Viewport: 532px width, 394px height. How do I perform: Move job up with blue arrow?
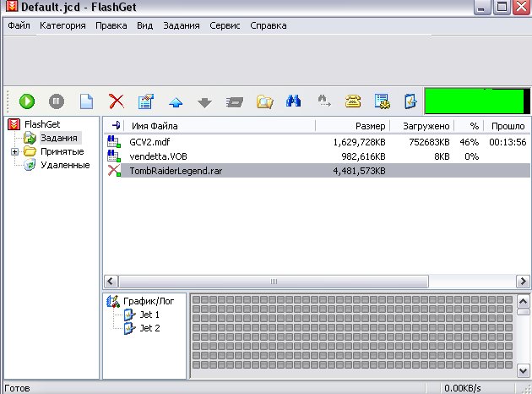(176, 102)
